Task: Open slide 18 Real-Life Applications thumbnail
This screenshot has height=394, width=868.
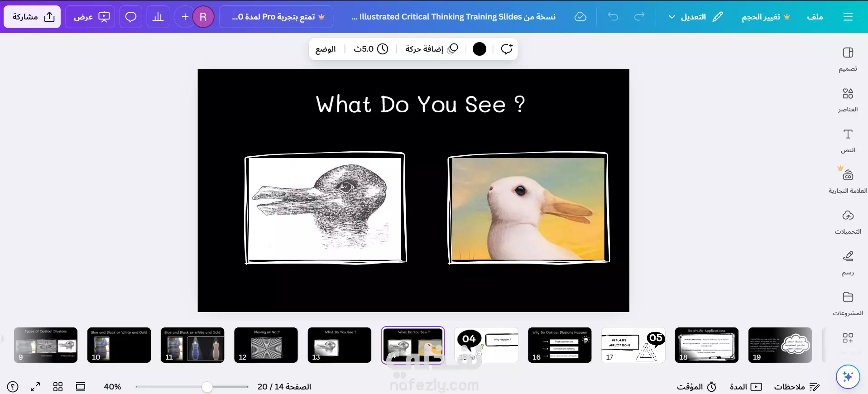Action: click(x=706, y=345)
